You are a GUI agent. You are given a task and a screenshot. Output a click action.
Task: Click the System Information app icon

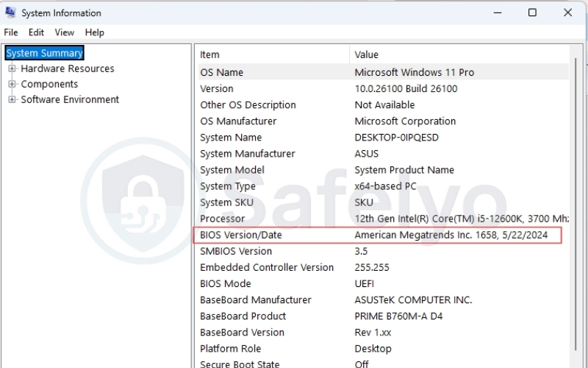coord(10,13)
